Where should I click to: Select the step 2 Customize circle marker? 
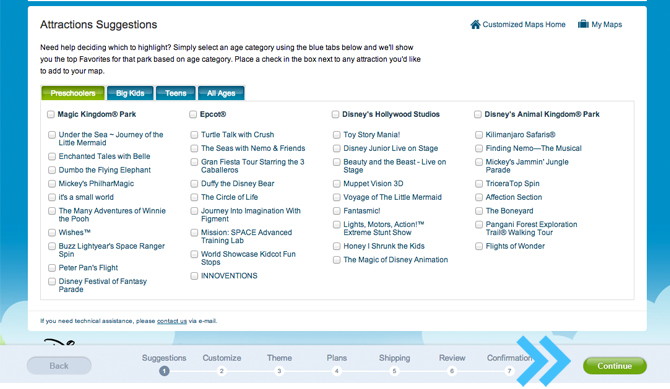pos(221,371)
